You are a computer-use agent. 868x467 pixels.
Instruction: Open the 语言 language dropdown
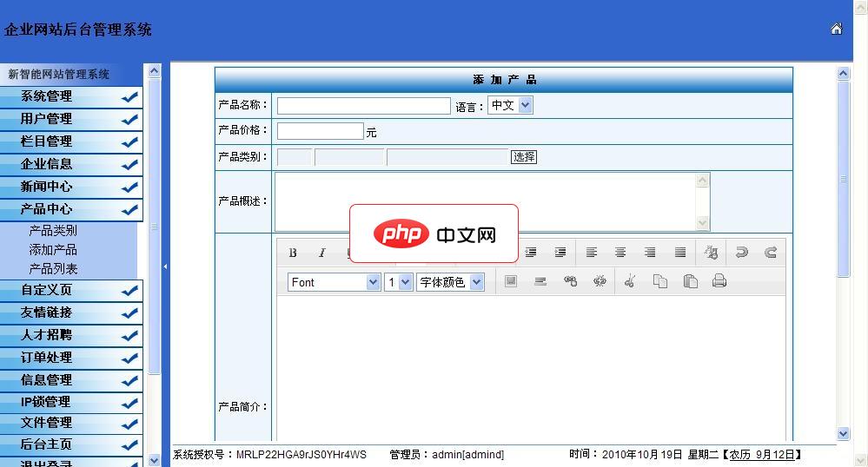(510, 105)
